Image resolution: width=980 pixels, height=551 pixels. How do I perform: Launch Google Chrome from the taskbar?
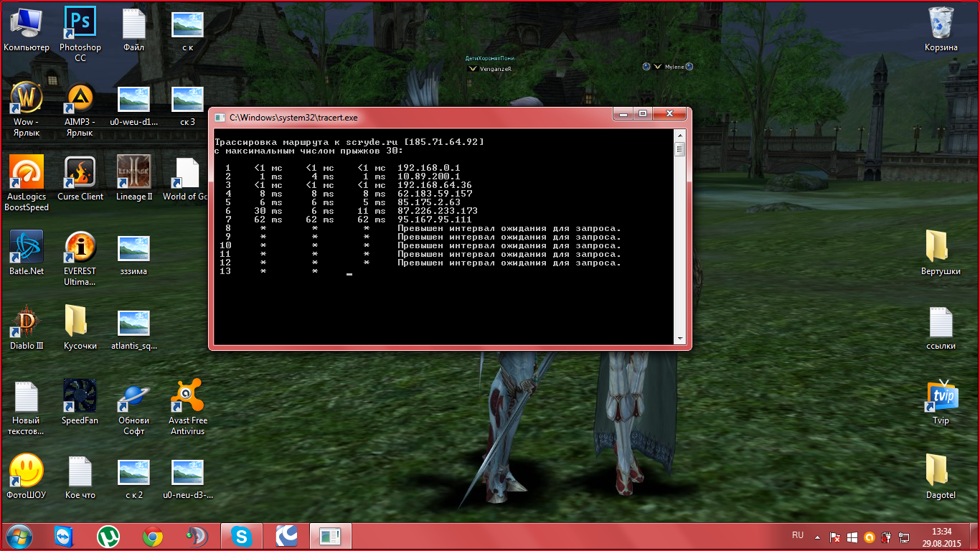point(152,536)
